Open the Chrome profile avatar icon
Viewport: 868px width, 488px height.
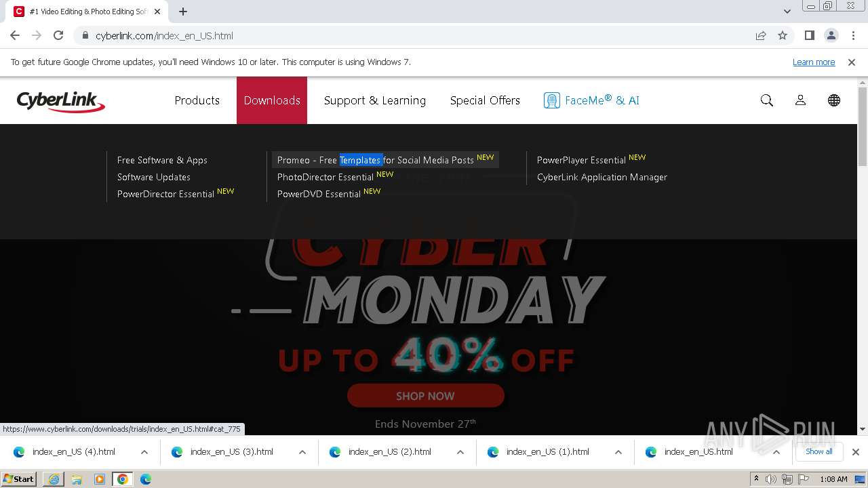tap(831, 35)
